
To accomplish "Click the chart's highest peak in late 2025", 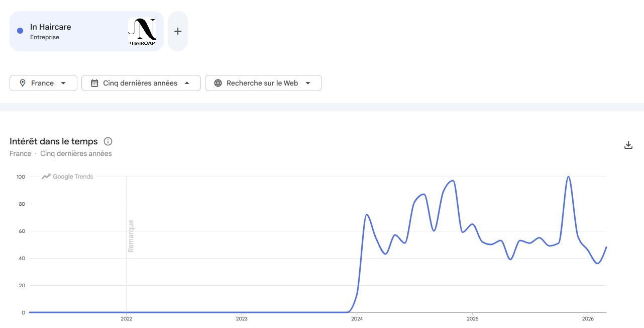I will click(568, 177).
